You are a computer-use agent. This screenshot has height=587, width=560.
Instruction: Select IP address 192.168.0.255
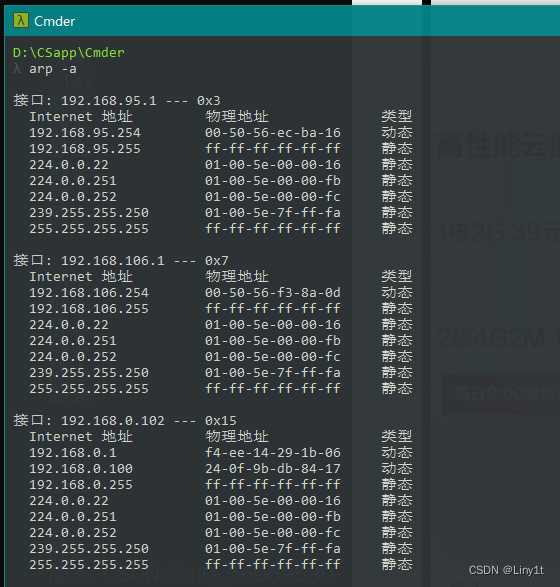pos(81,485)
